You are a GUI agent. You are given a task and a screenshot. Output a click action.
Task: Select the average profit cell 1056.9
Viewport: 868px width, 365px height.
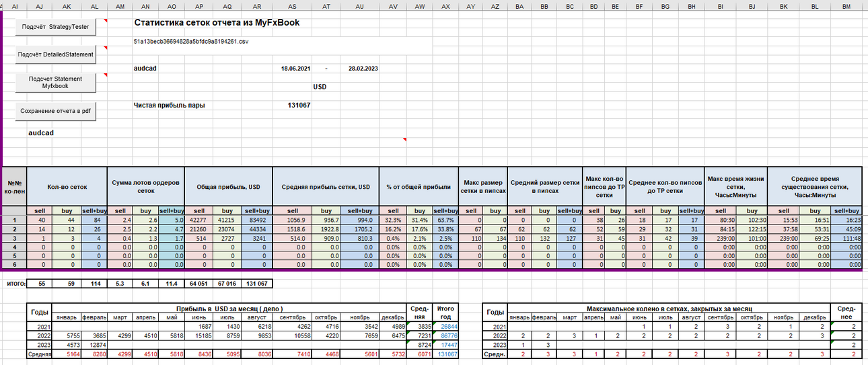coord(292,220)
